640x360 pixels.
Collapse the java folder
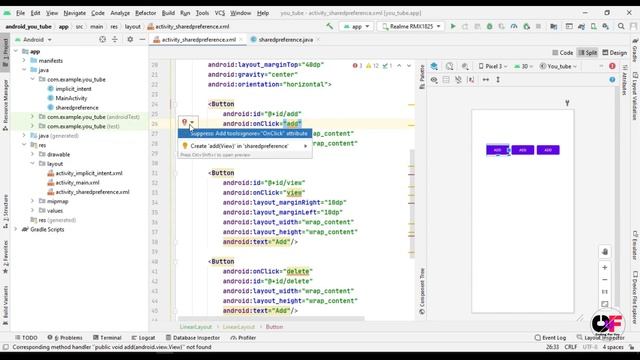[x=24, y=70]
